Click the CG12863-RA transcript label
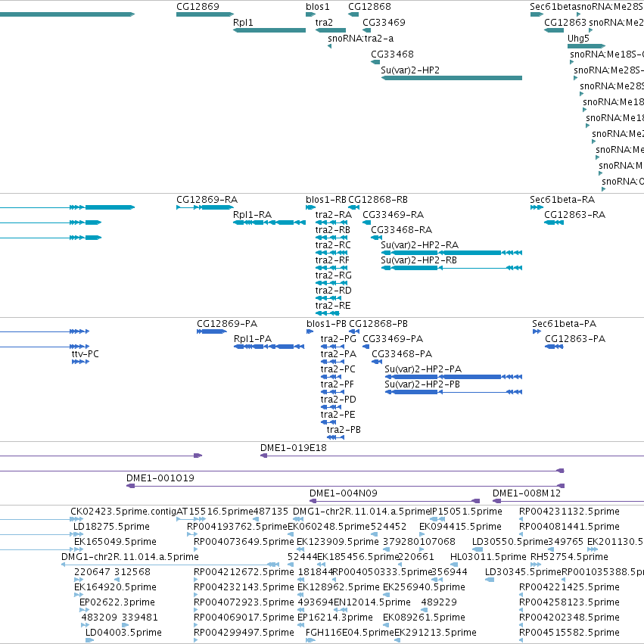This screenshot has height=644, width=644. pyautogui.click(x=574, y=215)
